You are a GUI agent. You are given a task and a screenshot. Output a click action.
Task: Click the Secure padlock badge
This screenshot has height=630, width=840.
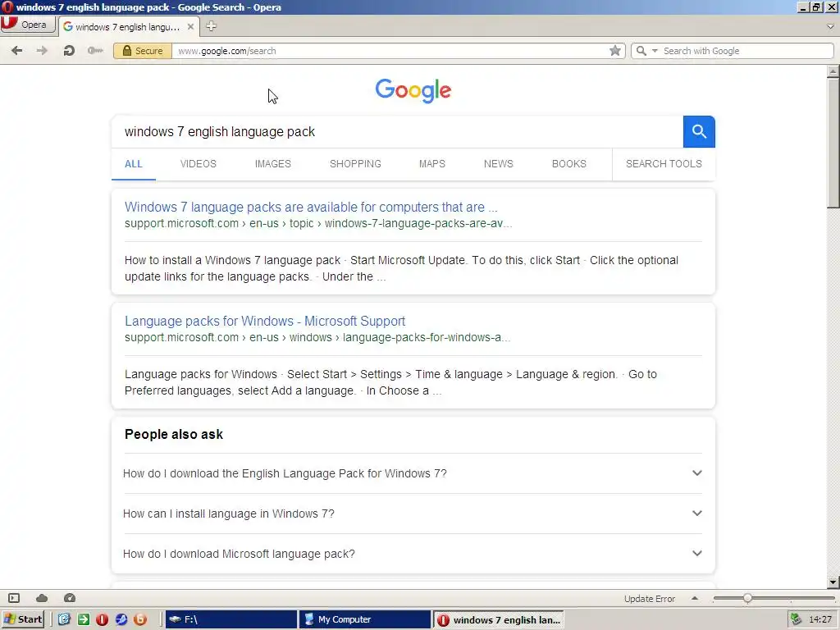[x=143, y=50]
